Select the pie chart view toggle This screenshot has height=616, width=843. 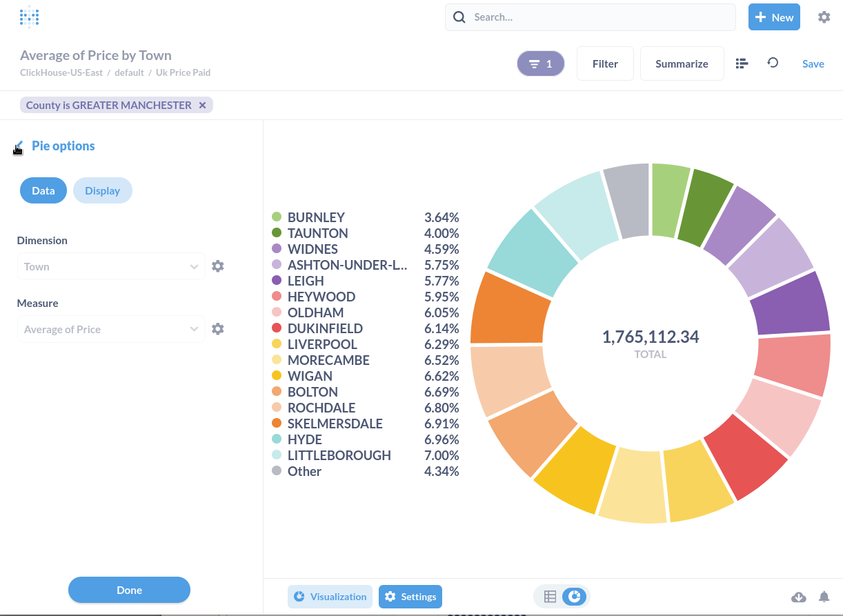(x=573, y=596)
